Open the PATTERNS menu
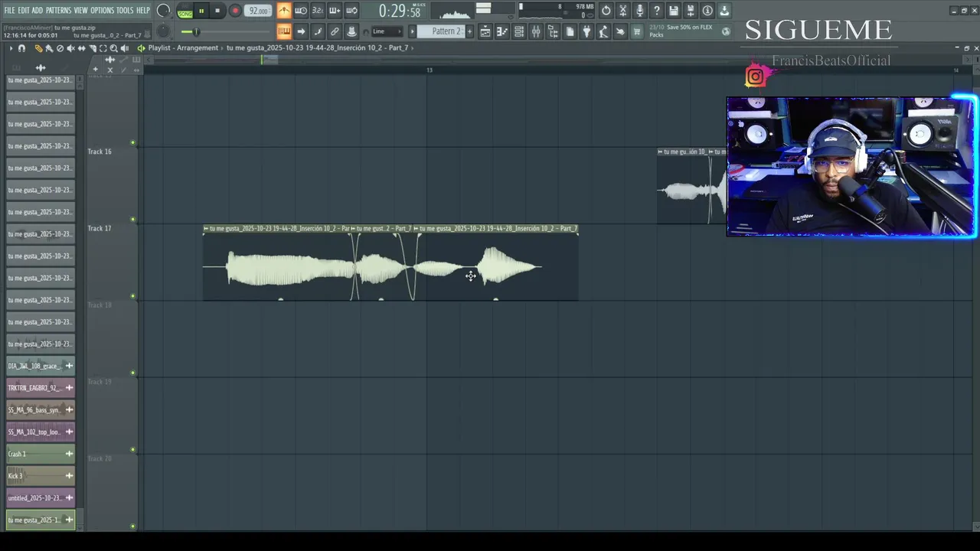 click(x=59, y=10)
